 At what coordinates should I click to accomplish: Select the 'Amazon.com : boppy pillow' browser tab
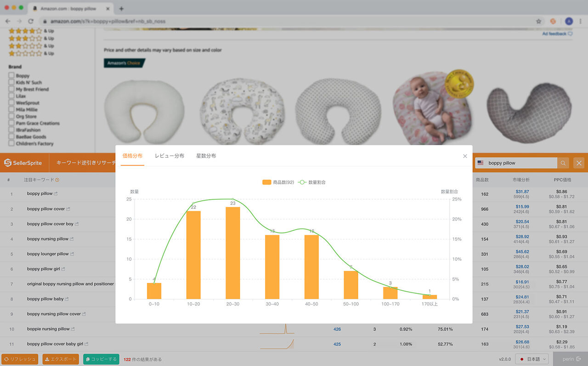pos(71,9)
